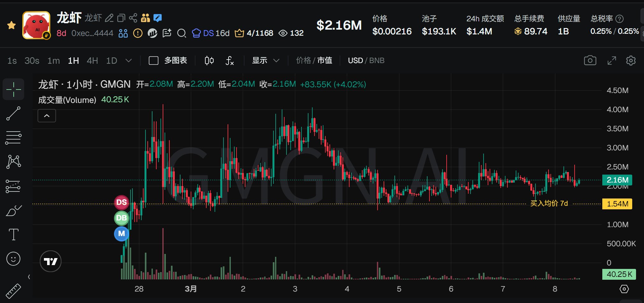Open the emoji sticker tool
Viewport: 644px width, 303px height.
coord(13,259)
